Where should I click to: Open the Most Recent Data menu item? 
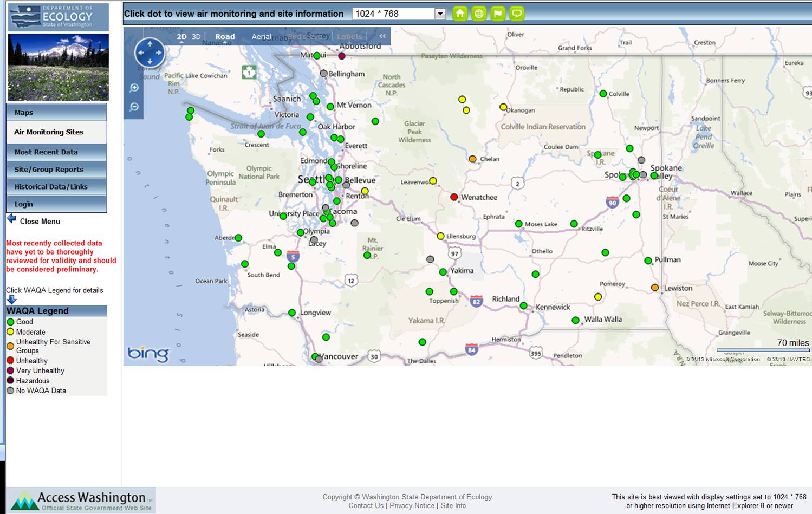(57, 152)
